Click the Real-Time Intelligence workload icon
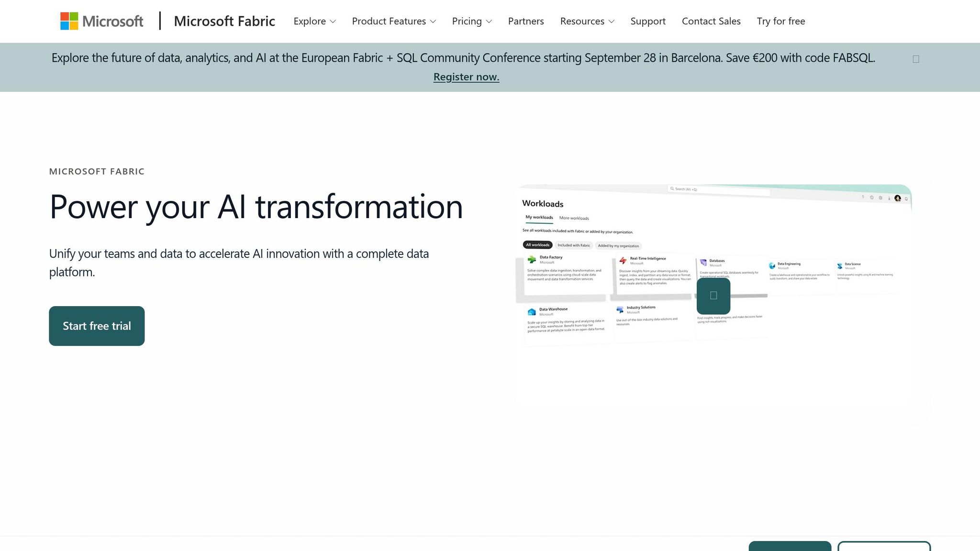 [623, 261]
